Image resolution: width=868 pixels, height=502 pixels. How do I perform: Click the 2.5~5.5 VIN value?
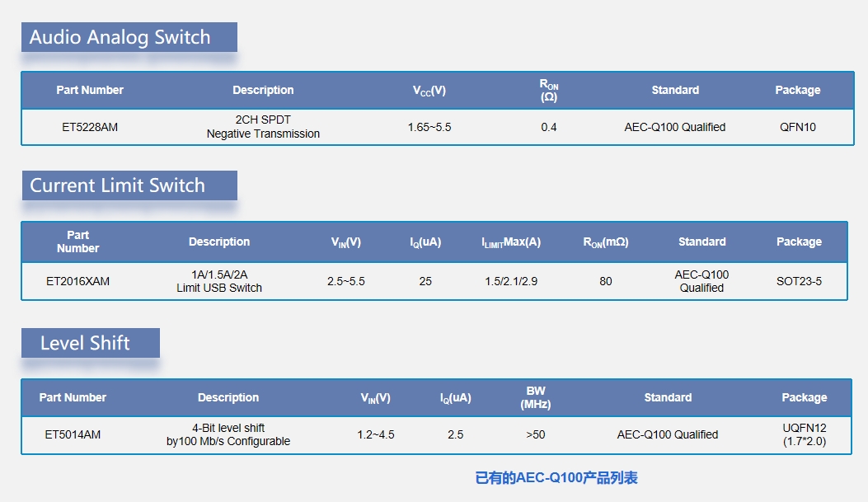tap(346, 281)
